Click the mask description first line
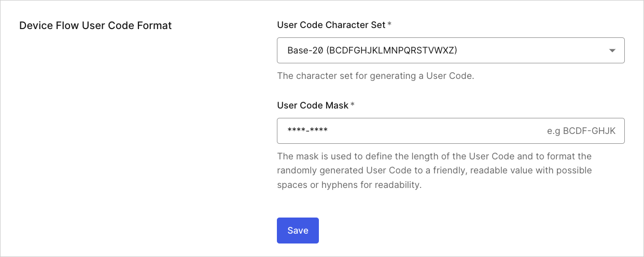 pos(435,156)
